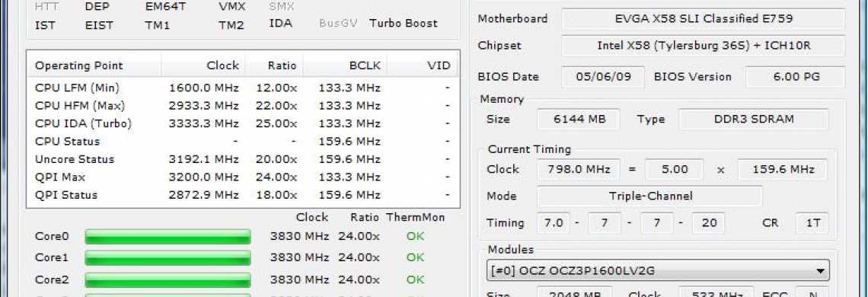
Task: Click the Ratio column header
Action: click(x=273, y=65)
